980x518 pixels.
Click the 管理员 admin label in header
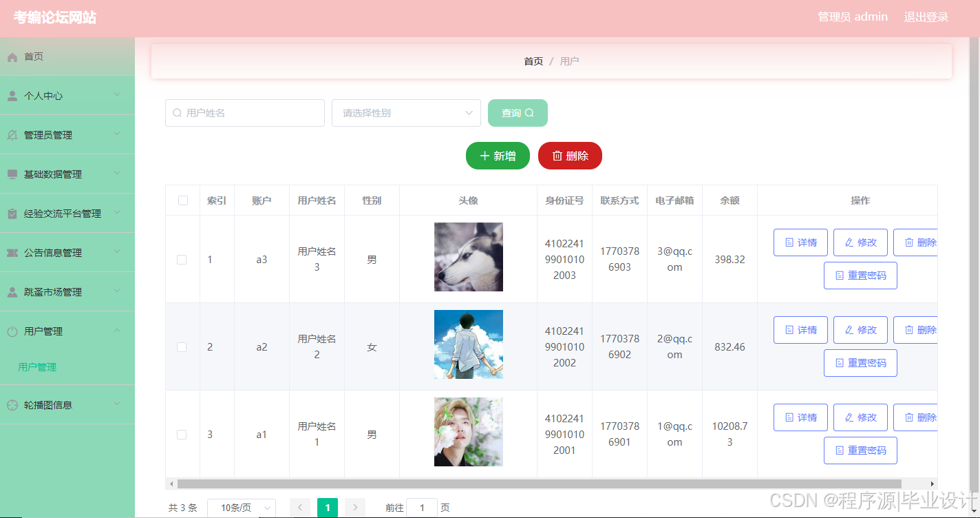853,17
